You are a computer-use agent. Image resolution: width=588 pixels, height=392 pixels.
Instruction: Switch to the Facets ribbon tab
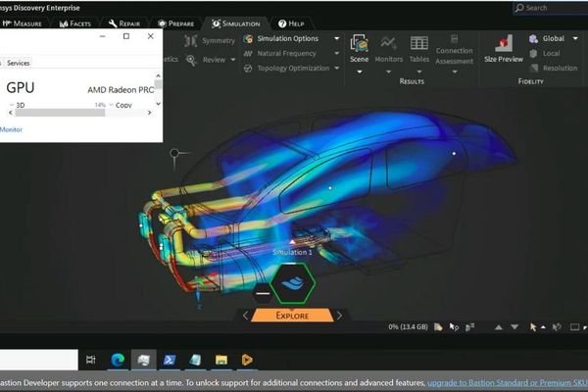(x=75, y=24)
